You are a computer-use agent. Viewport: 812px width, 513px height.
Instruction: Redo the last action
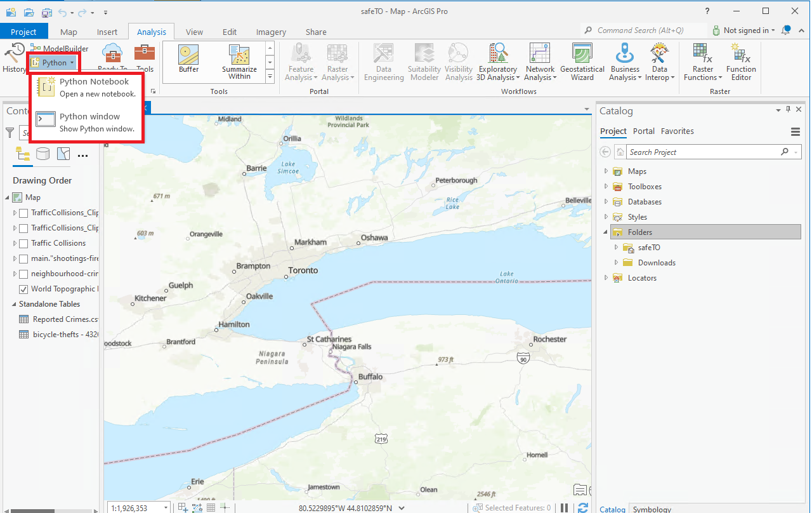pyautogui.click(x=83, y=12)
